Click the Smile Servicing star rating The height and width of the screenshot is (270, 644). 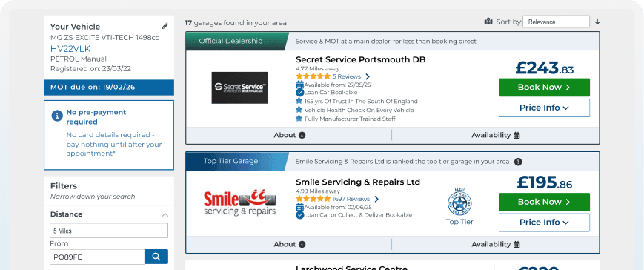coord(313,199)
